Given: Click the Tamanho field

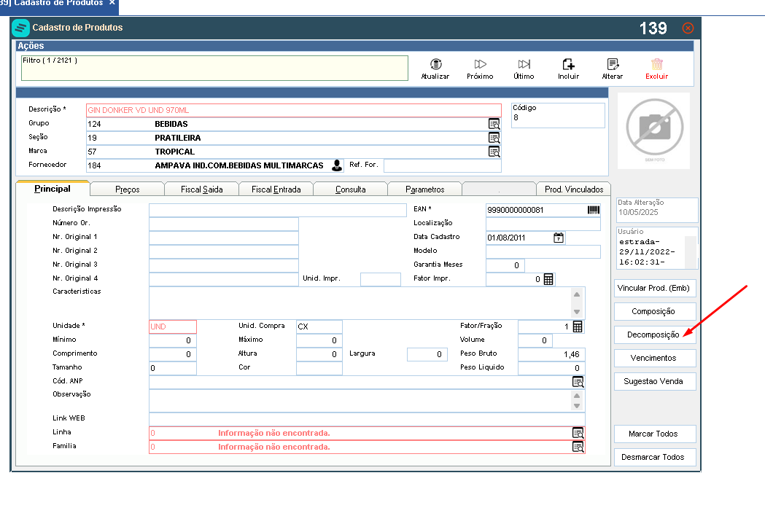Looking at the screenshot, I should coord(173,368).
